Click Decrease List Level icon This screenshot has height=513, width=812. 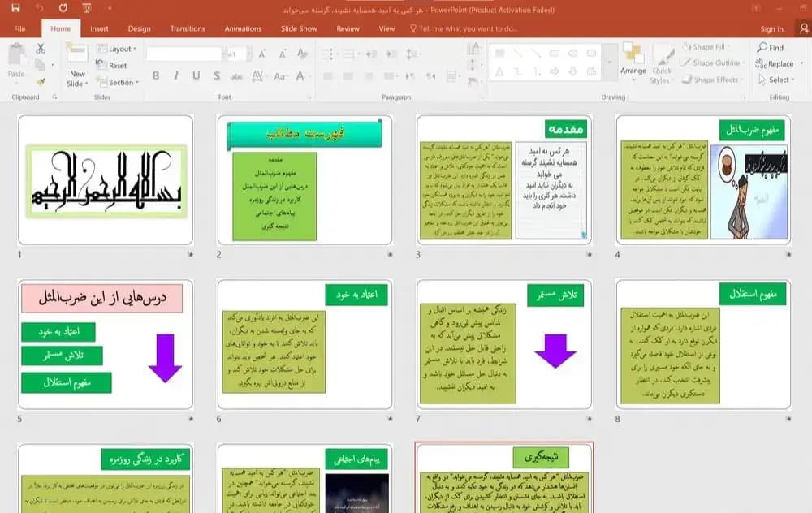[x=371, y=54]
